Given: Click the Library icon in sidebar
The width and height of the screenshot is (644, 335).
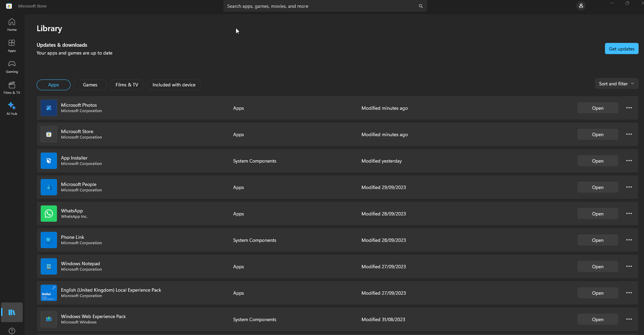Looking at the screenshot, I should 12,312.
